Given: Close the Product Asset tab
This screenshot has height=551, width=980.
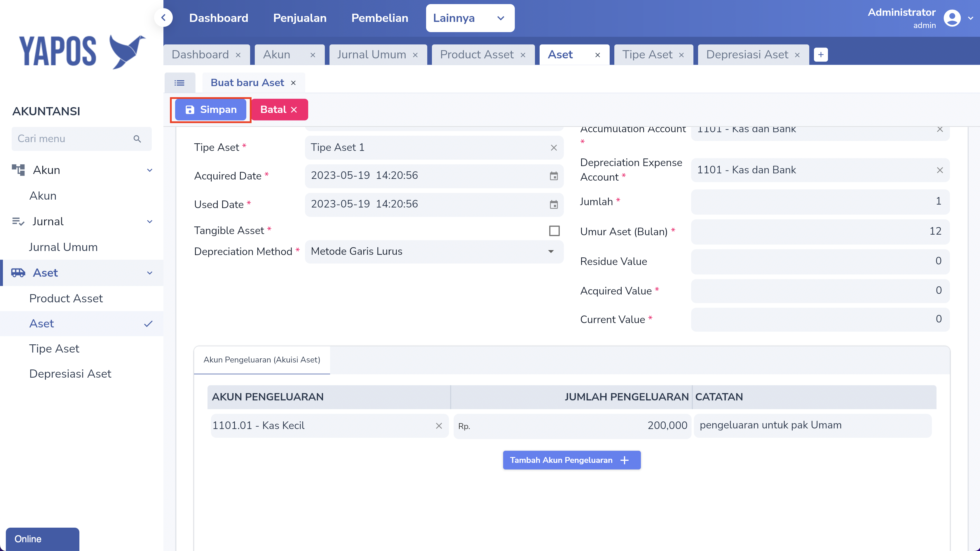Looking at the screenshot, I should 523,55.
